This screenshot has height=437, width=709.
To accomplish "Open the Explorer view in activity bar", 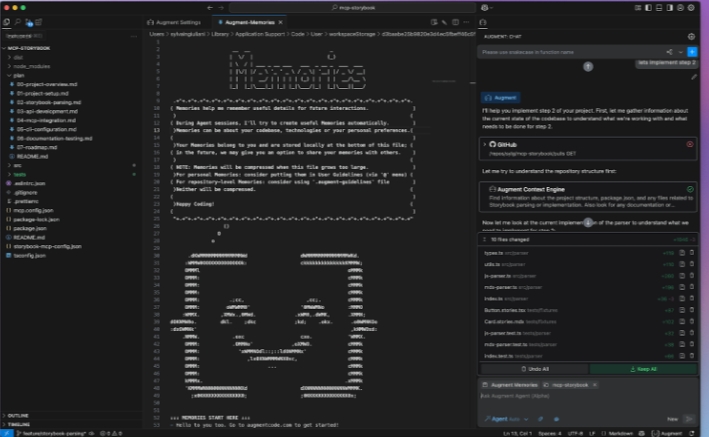I will [6, 22].
